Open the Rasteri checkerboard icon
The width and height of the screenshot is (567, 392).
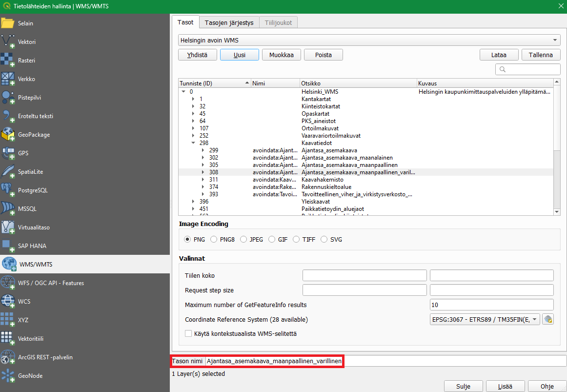click(x=8, y=61)
